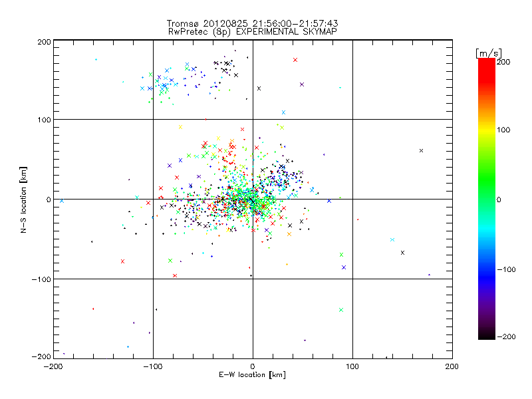Click the green X marker in the lower right quadrant bottom

coord(341,310)
